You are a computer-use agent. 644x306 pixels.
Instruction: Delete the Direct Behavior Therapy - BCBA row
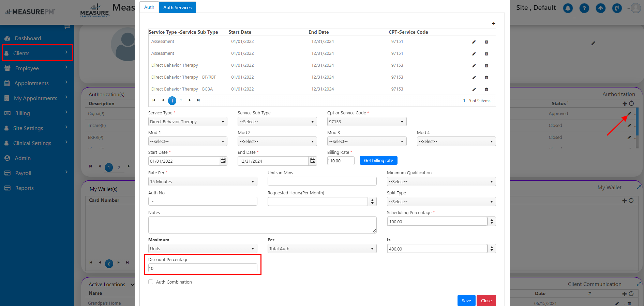[x=486, y=90]
